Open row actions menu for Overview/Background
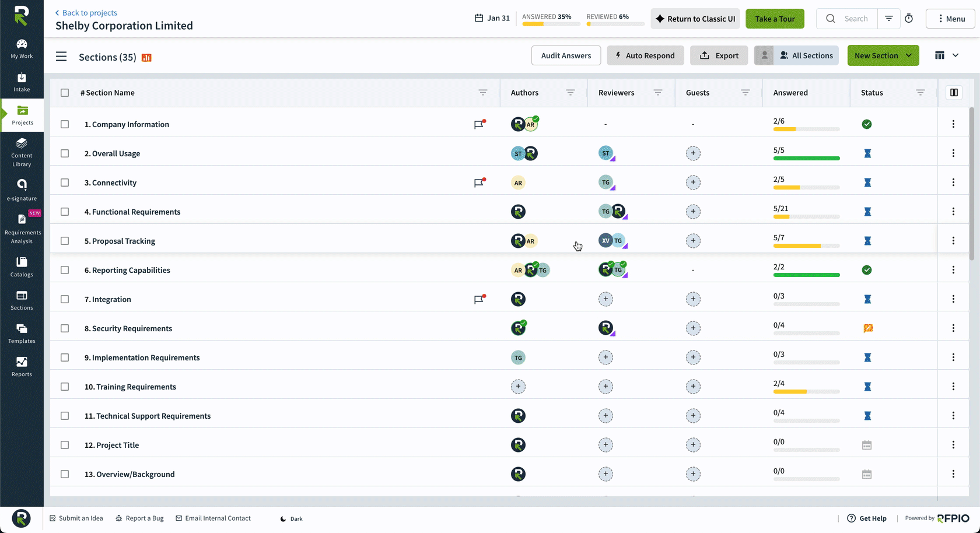980x533 pixels. point(953,474)
